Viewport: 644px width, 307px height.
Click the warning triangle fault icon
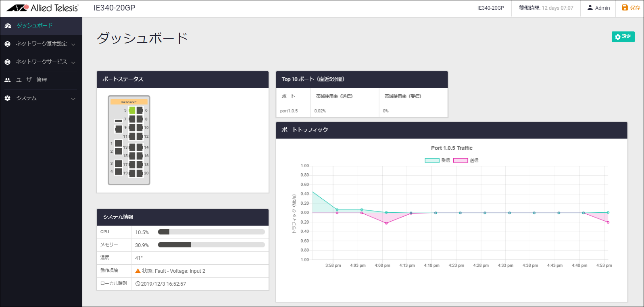click(138, 271)
